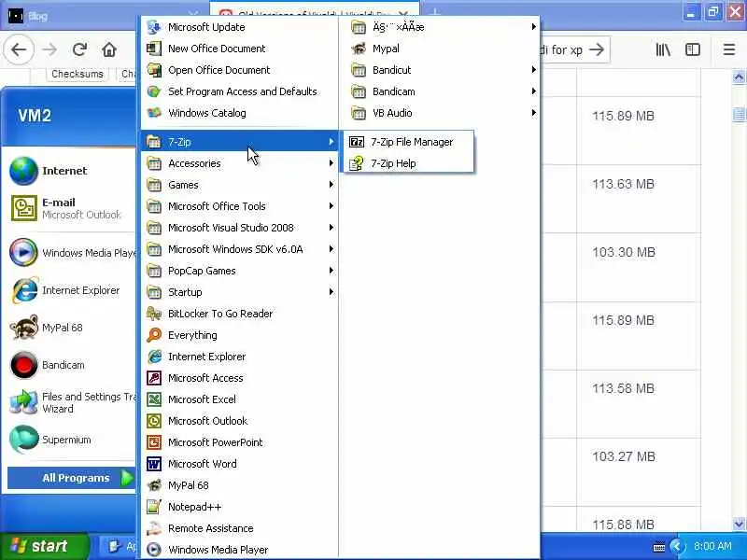747x560 pixels.
Task: Launch BitLocker To Go Reader
Action: 240,314
